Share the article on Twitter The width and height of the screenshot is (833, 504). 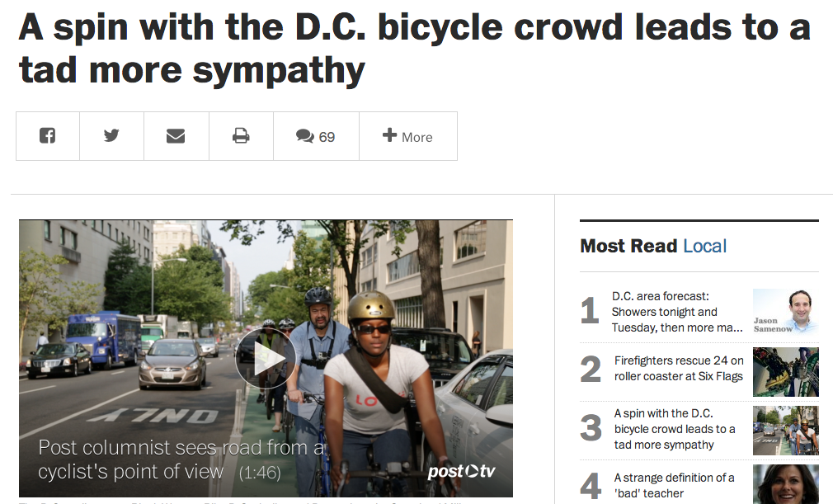[x=112, y=136]
